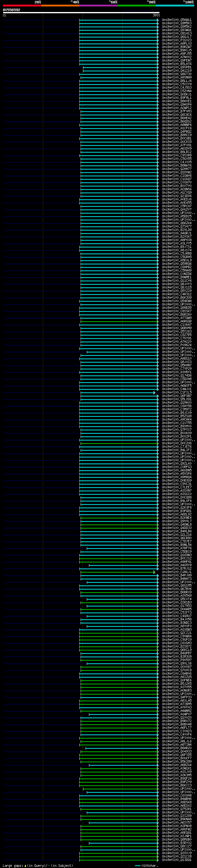Image resolution: width=197 pixels, height=868 pixels.
Task: Select UniRef100_Q04933 label
Action: [x=177, y=752]
